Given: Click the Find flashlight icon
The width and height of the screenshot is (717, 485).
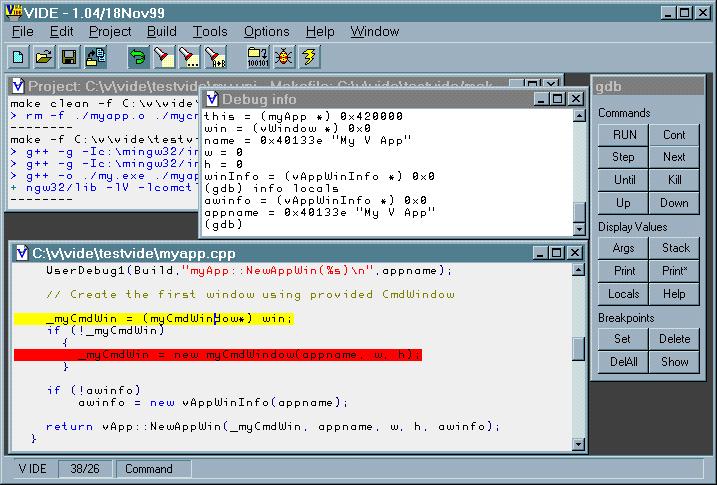Looking at the screenshot, I should click(x=163, y=58).
